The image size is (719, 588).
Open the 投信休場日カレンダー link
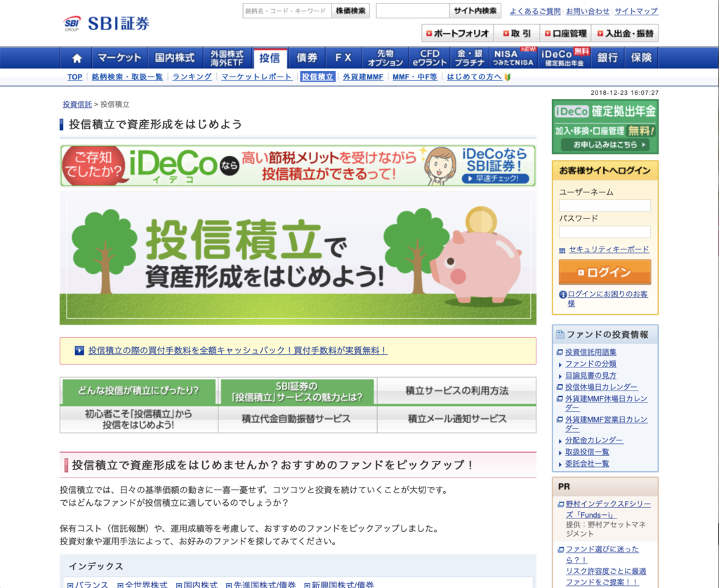pyautogui.click(x=601, y=387)
